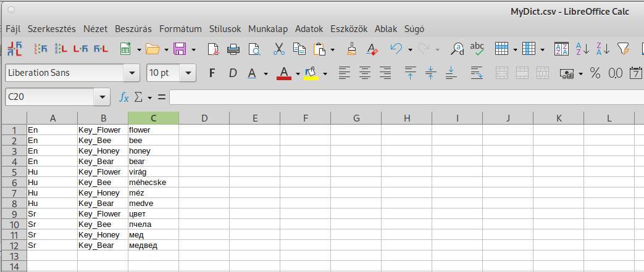The height and width of the screenshot is (272, 644).
Task: Expand the Name Box dropdown arrow
Action: coord(102,97)
